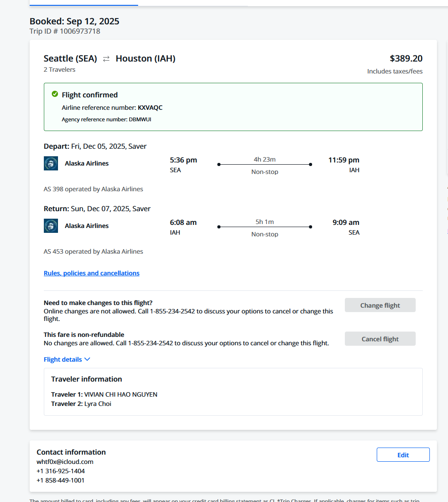
Task: Click airline reference number KXVAQC
Action: pos(150,108)
